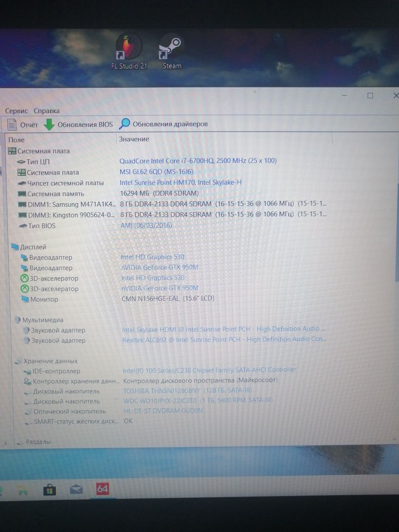Click the Intel Sunrise Point HM170 chipset link
Image resolution: width=399 pixels, height=532 pixels.
click(x=181, y=182)
